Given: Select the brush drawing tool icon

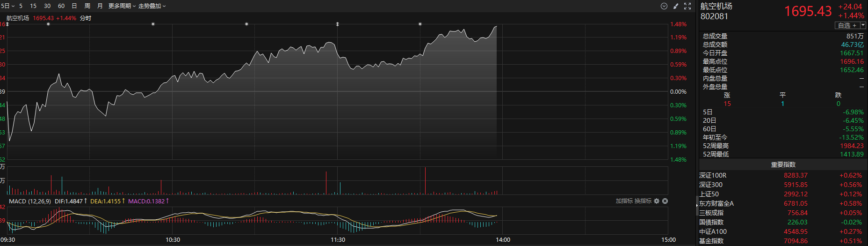Looking at the screenshot, I should tap(676, 6).
